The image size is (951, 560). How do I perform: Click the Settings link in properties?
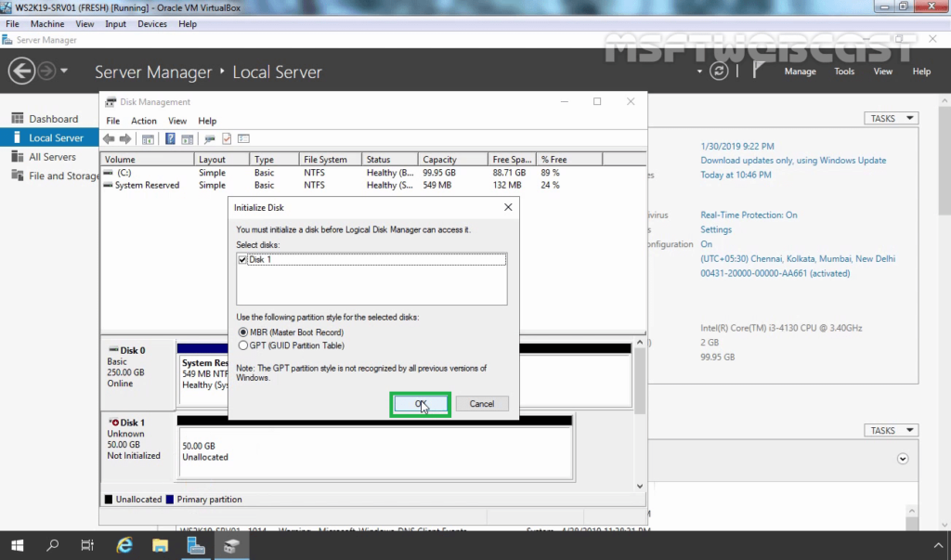coord(716,229)
